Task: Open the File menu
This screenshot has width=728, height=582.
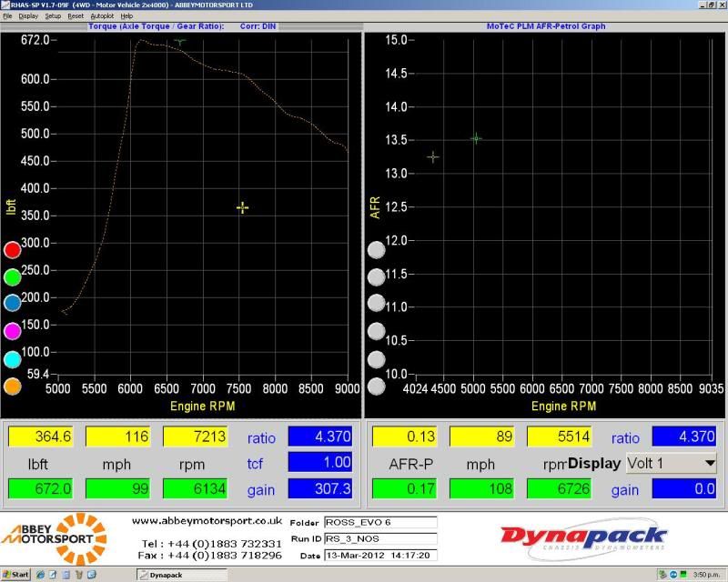Action: pyautogui.click(x=7, y=15)
